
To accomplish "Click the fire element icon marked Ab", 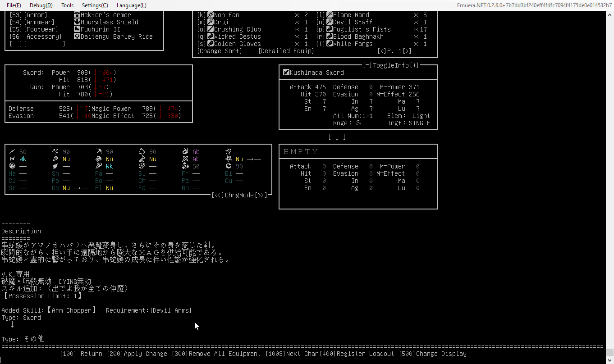I will click(x=185, y=152).
